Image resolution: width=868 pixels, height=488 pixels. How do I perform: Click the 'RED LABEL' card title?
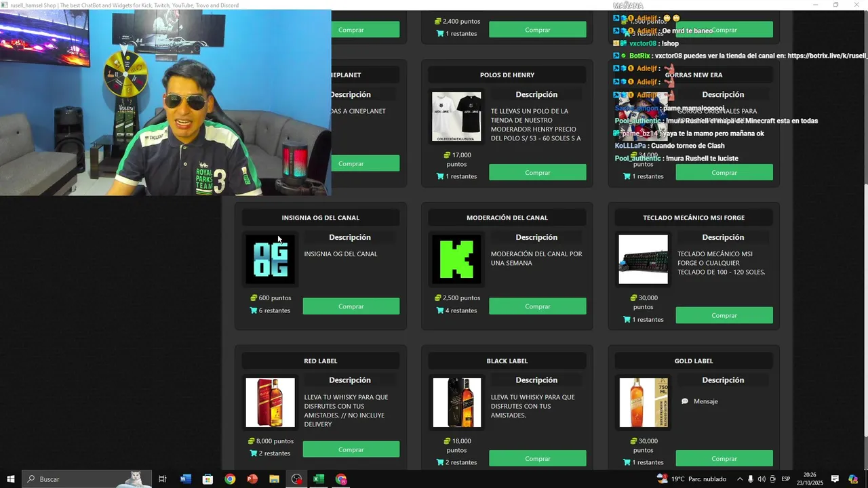pyautogui.click(x=321, y=361)
